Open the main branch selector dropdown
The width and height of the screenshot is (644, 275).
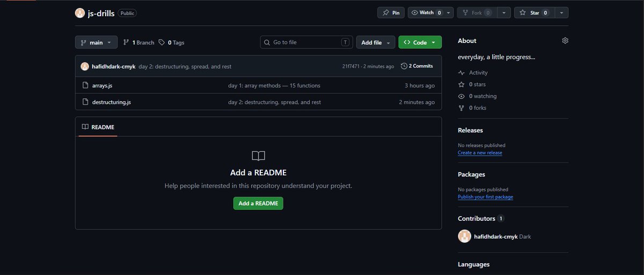(96, 42)
